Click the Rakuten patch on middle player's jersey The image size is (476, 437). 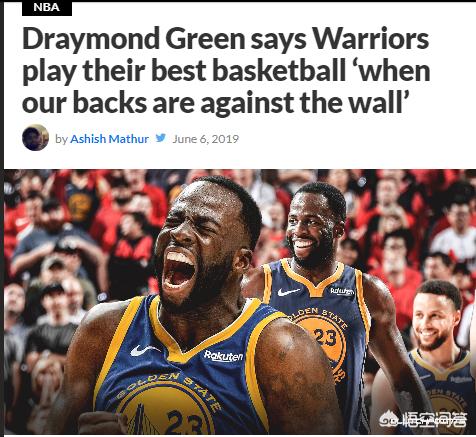pyautogui.click(x=342, y=291)
